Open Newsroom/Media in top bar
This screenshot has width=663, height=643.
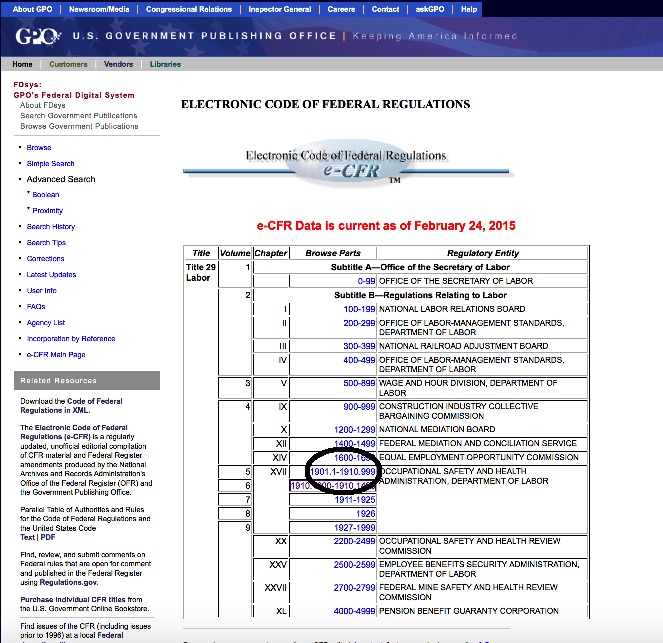point(99,9)
